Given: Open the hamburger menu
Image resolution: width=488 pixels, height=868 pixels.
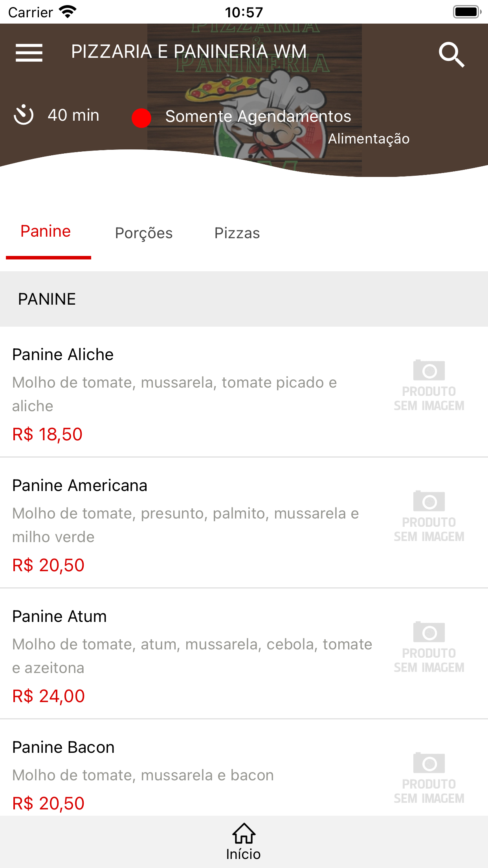Looking at the screenshot, I should [29, 53].
